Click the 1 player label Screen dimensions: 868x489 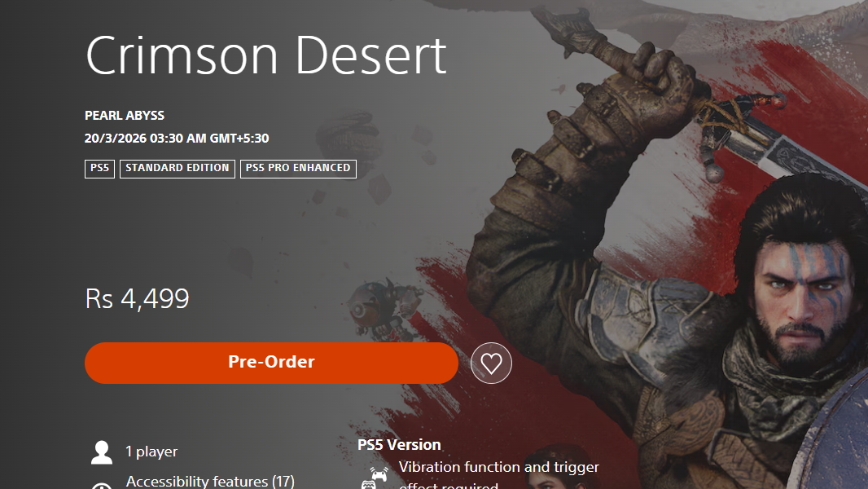151,452
